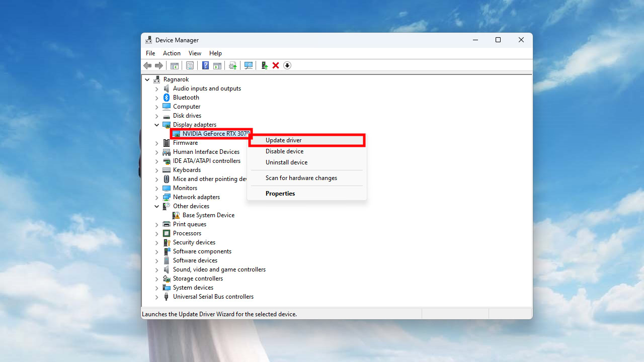Click the add driver icon with green arrow
The width and height of the screenshot is (644, 362).
[x=264, y=65]
